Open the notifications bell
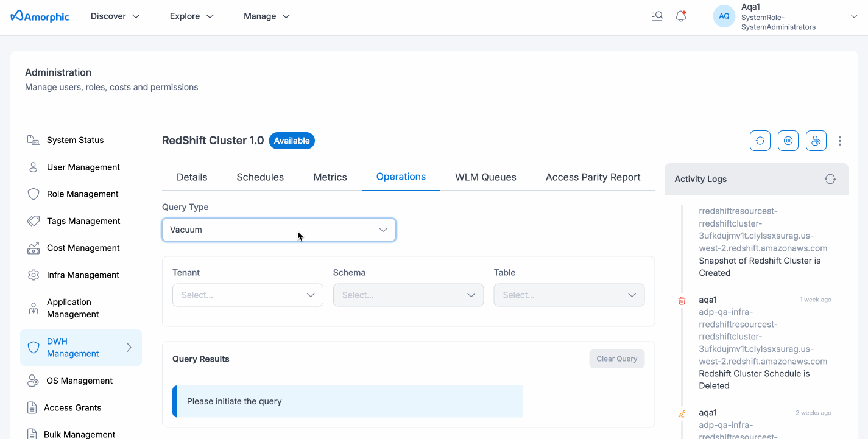 coord(681,16)
